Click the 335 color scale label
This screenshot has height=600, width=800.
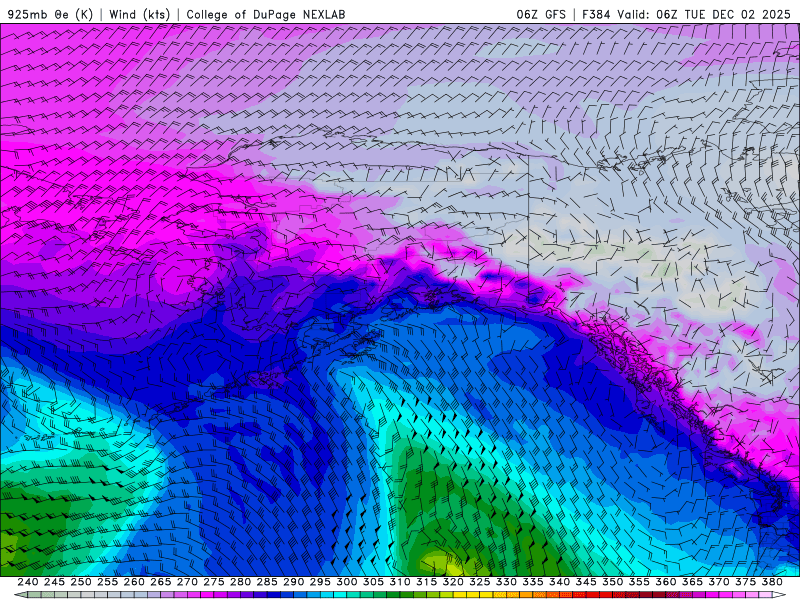533,582
